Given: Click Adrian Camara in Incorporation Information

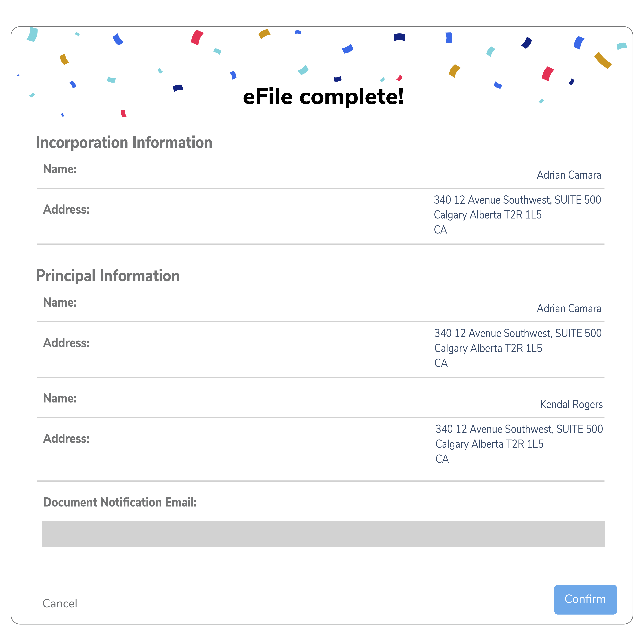Looking at the screenshot, I should coord(569,175).
